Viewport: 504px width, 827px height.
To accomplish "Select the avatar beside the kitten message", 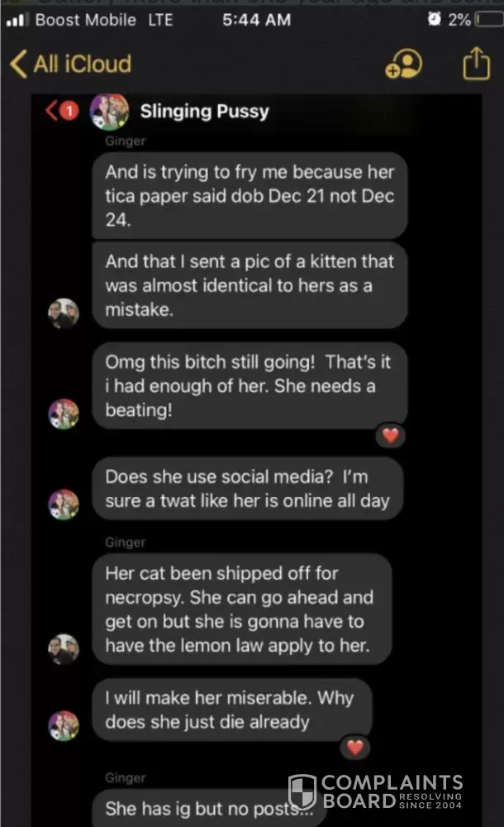I will [64, 314].
